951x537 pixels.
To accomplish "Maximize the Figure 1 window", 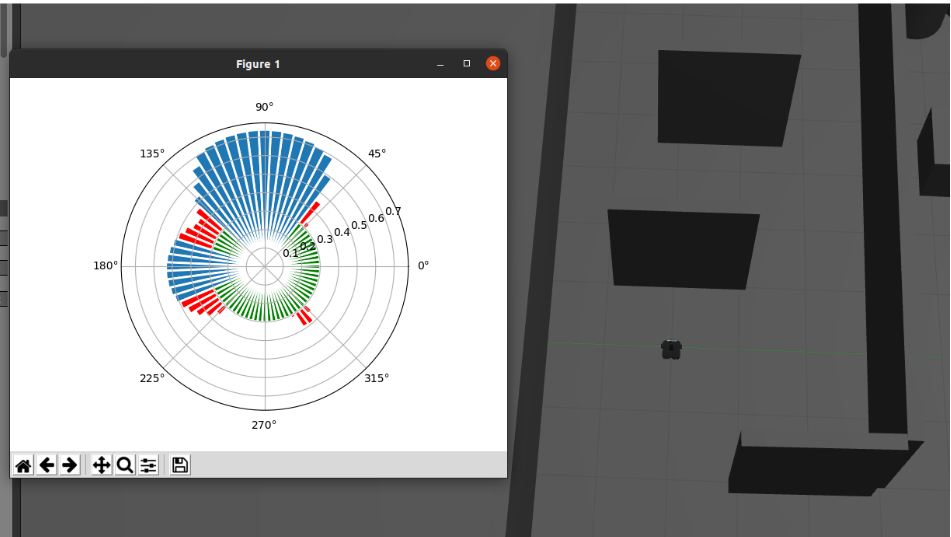I will point(466,64).
